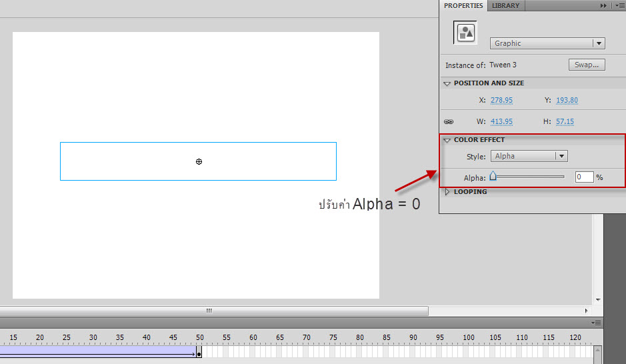Click the timeline panel options menu icon
Viewport: 626px width, 364px height.
click(x=596, y=323)
